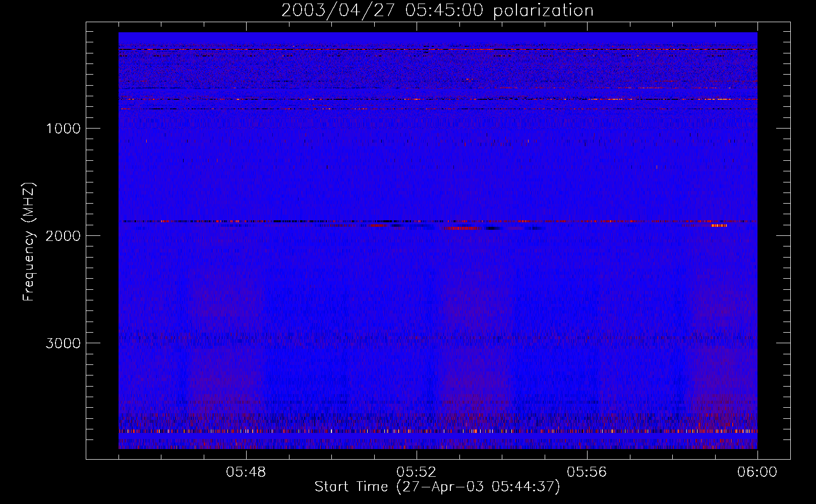Screen dimensions: 816x504
Task: Select the 2000 frequency axis label
Action: click(x=63, y=236)
